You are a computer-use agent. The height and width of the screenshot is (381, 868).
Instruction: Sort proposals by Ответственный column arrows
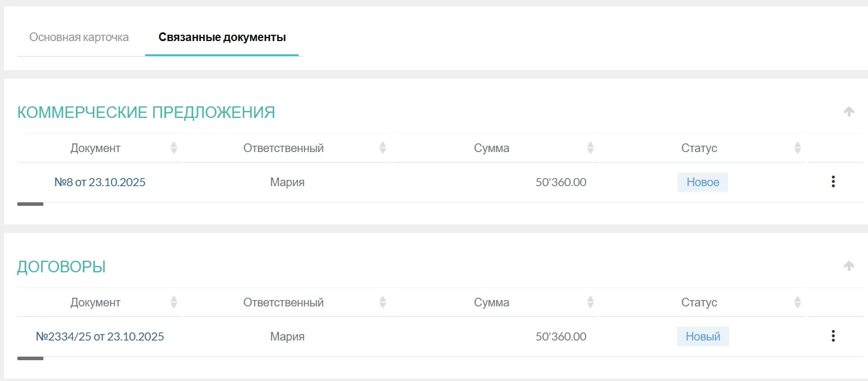(382, 148)
